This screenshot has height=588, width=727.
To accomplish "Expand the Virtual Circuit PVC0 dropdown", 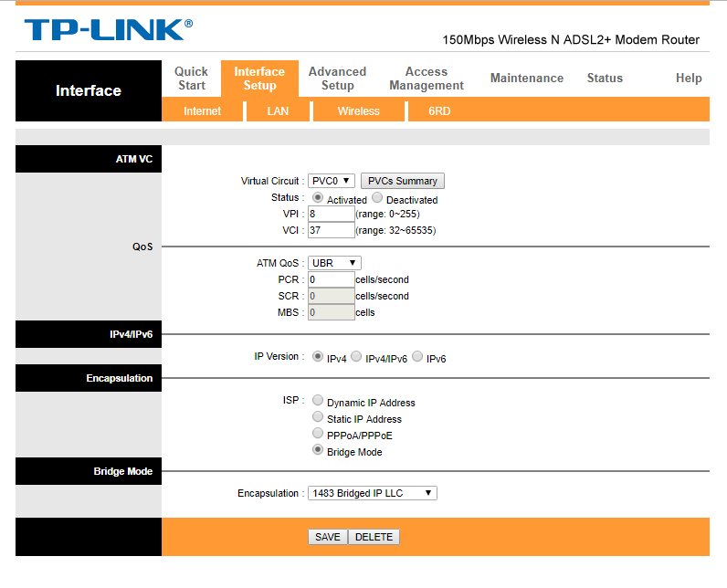I will click(x=332, y=181).
